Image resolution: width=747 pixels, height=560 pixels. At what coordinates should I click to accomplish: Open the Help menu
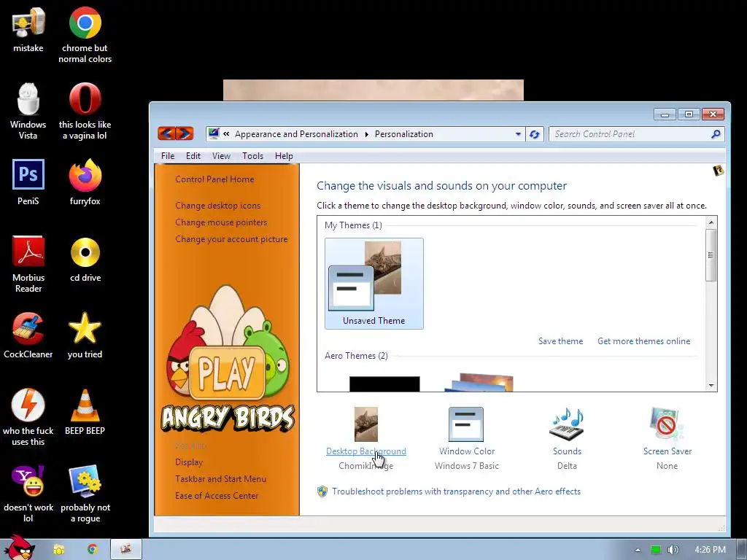tap(284, 156)
